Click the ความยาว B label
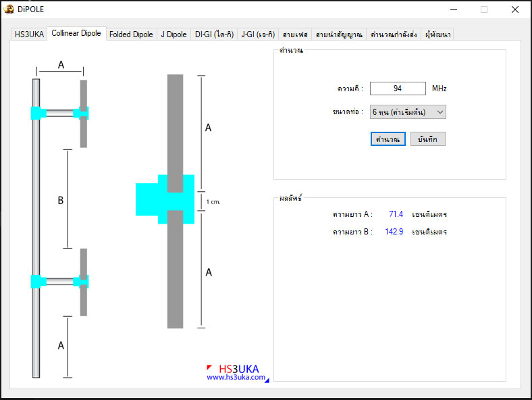This screenshot has width=532, height=400. pyautogui.click(x=352, y=232)
